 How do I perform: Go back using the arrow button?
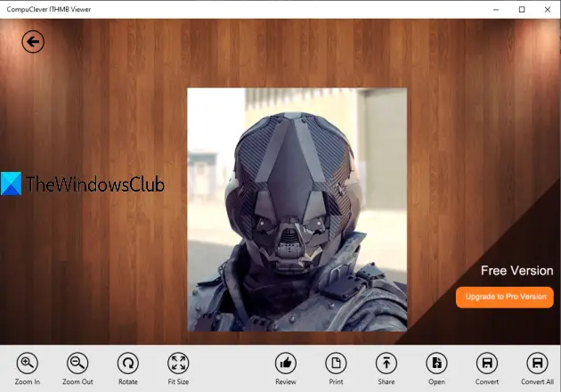33,42
